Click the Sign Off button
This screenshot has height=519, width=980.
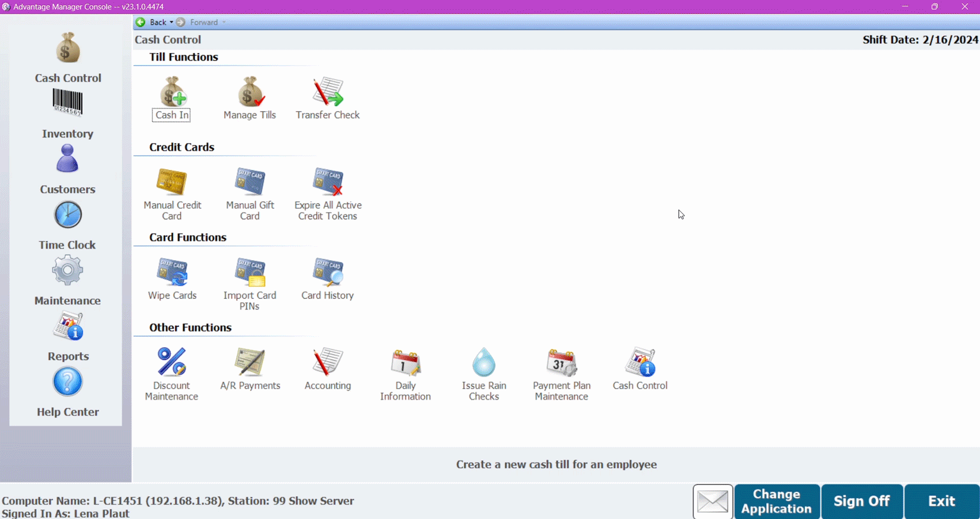click(862, 501)
